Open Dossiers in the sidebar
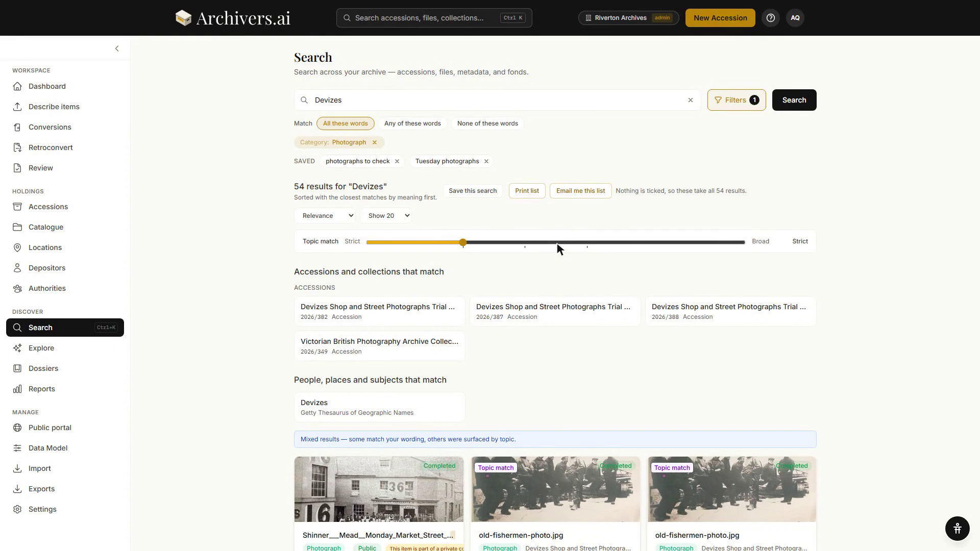This screenshot has width=980, height=551. pos(65,368)
